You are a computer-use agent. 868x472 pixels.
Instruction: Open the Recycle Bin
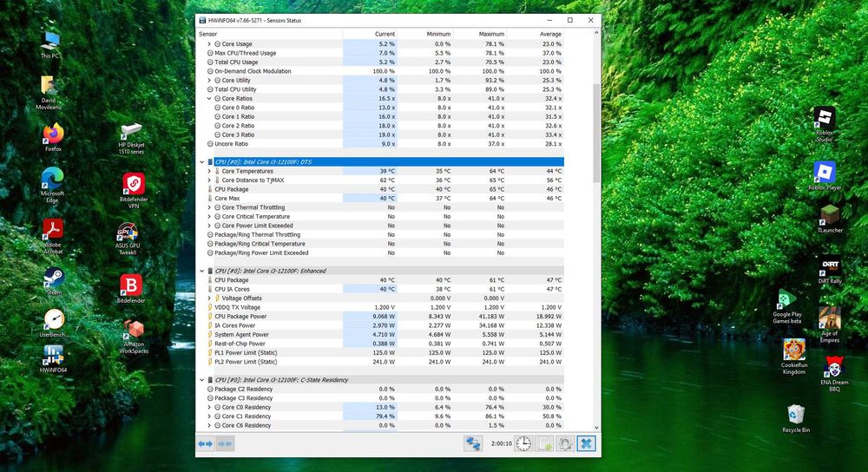pos(796,419)
